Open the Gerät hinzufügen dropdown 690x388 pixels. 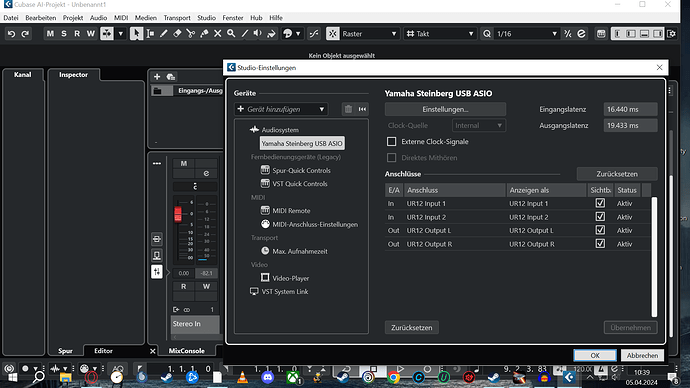281,109
